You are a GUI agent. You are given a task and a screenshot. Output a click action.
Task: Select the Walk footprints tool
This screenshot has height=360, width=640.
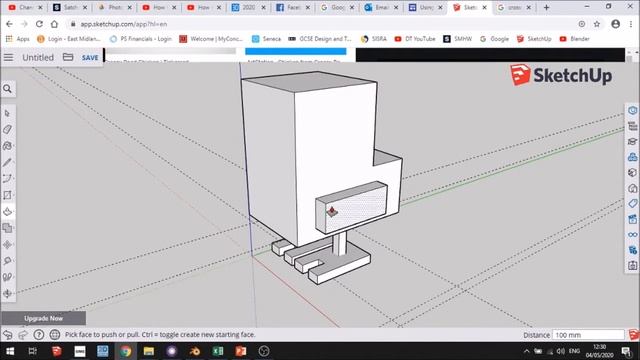[7, 277]
